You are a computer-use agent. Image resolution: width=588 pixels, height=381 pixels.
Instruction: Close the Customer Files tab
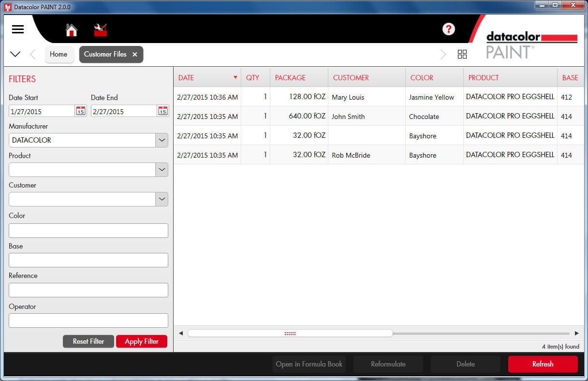(x=135, y=55)
